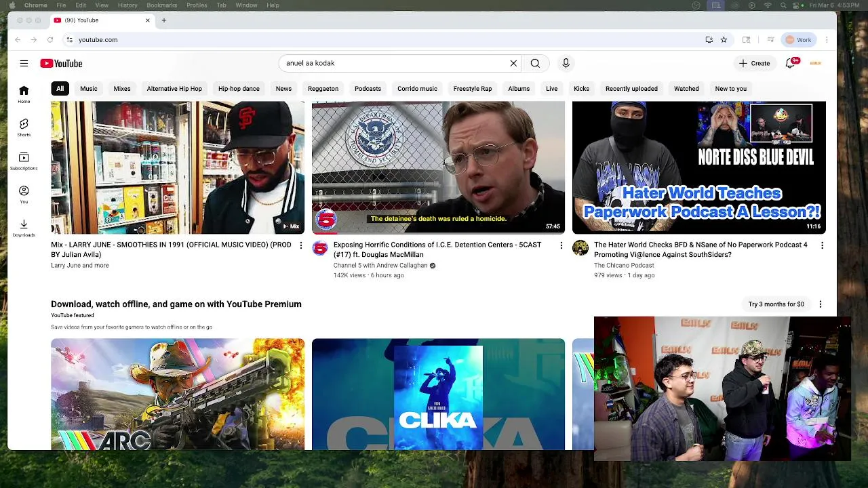Screen dimensions: 868x488
Task: Select the Corrido music chip
Action: [x=417, y=89]
